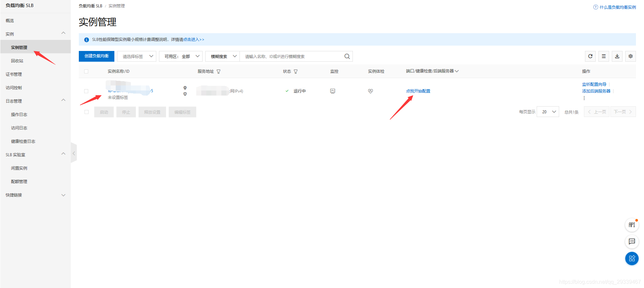This screenshot has height=288, width=644.
Task: Click the location pin icon in instance row
Action: click(x=185, y=88)
